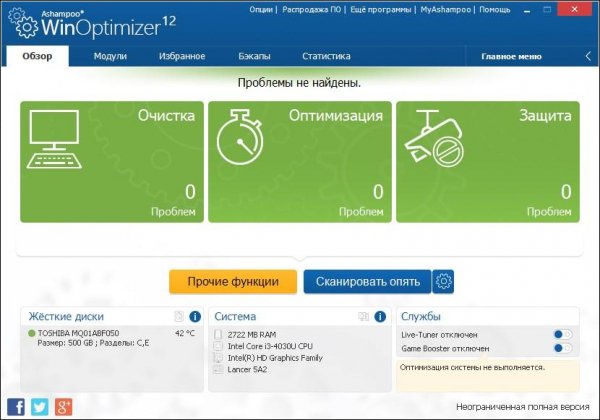This screenshot has height=420, width=600.
Task: Enable the Game Booster switch
Action: [x=563, y=348]
